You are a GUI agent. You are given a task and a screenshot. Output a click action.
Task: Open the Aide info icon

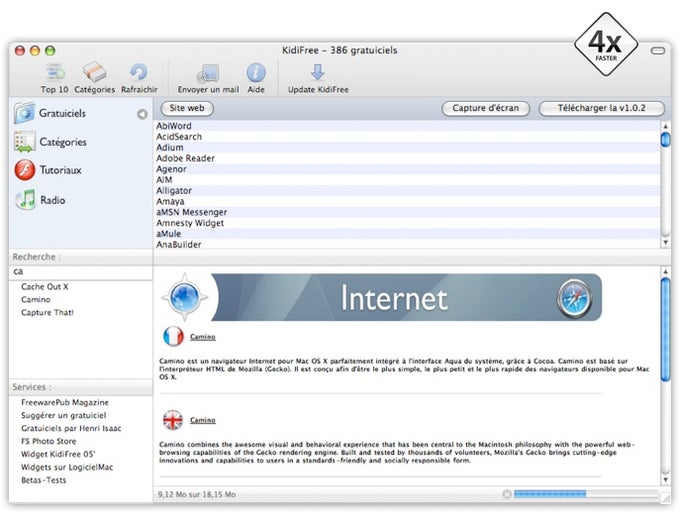(256, 73)
